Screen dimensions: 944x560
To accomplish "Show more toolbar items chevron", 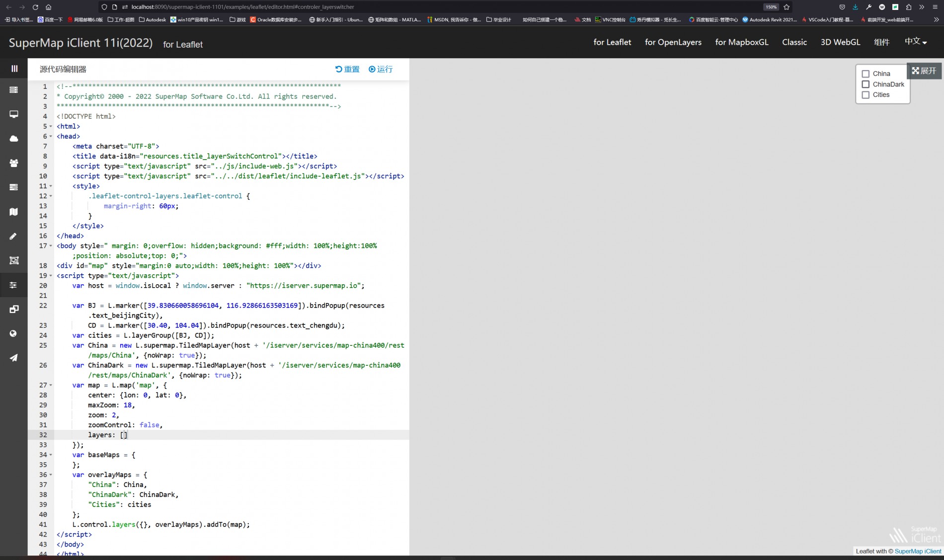I will click(x=922, y=7).
